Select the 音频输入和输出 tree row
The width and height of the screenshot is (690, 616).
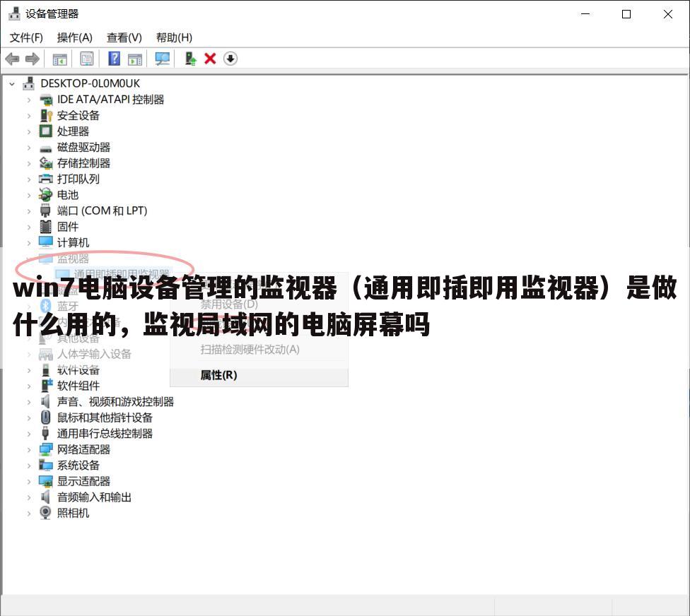click(x=94, y=497)
